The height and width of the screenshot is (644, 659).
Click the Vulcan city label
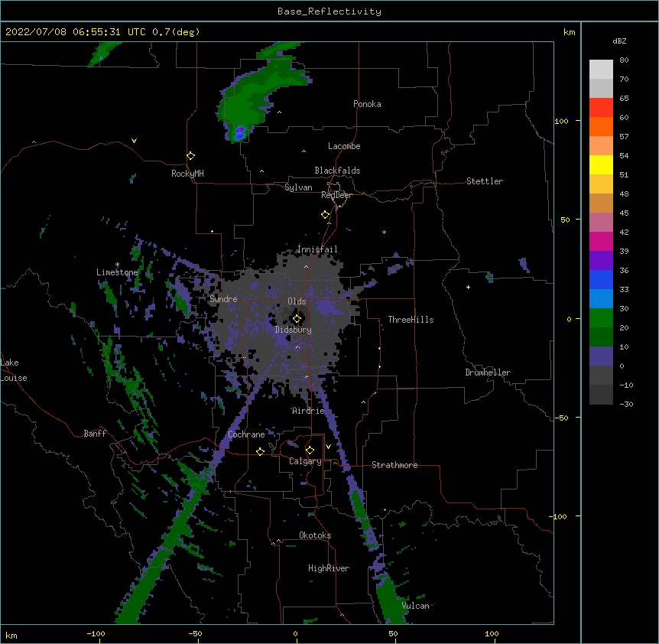(x=415, y=606)
